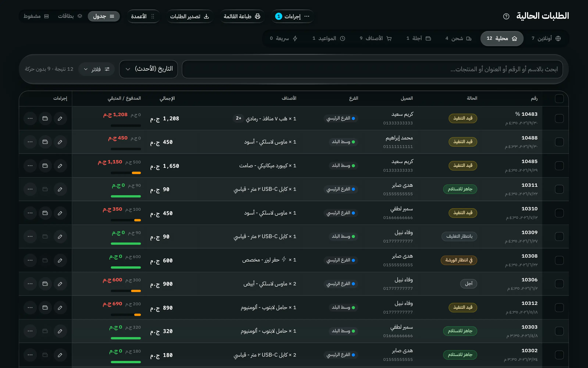Click the payment wallet icon for order 10483
Screen dimensions: 588x368
[x=45, y=118]
